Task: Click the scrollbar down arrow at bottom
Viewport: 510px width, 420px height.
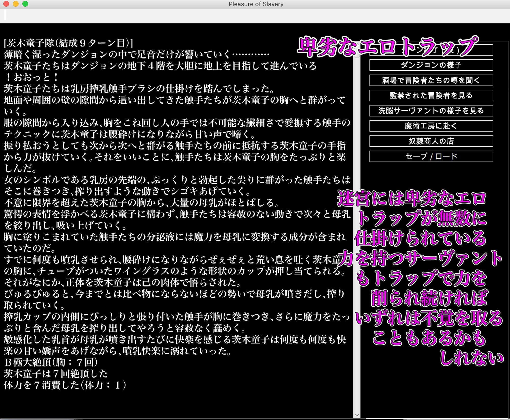Action: [x=357, y=415]
